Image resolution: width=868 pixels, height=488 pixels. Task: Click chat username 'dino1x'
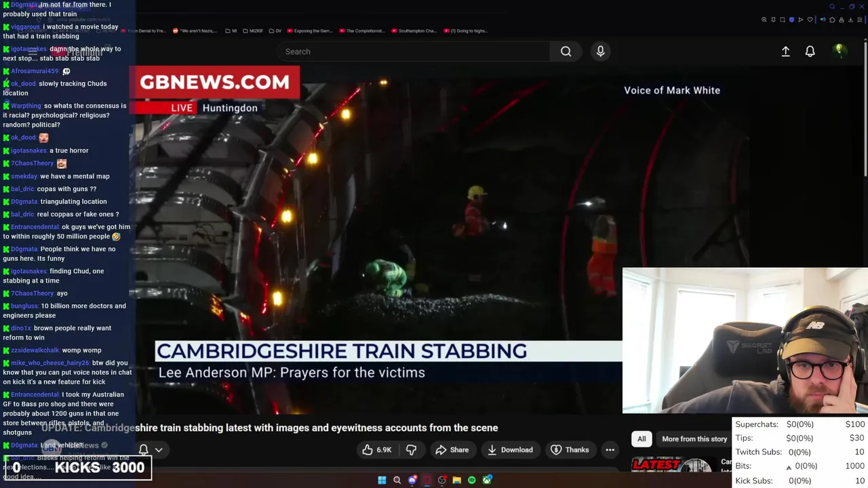click(x=21, y=328)
